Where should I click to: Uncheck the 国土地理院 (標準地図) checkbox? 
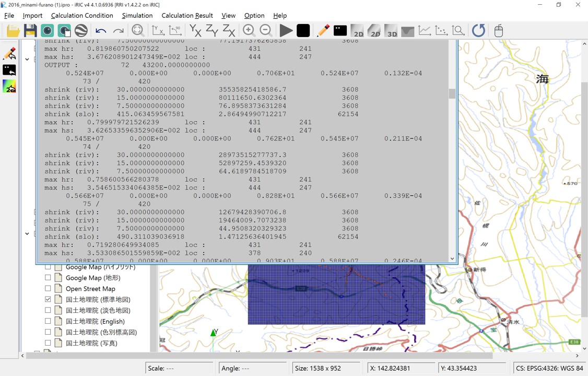[x=48, y=299]
